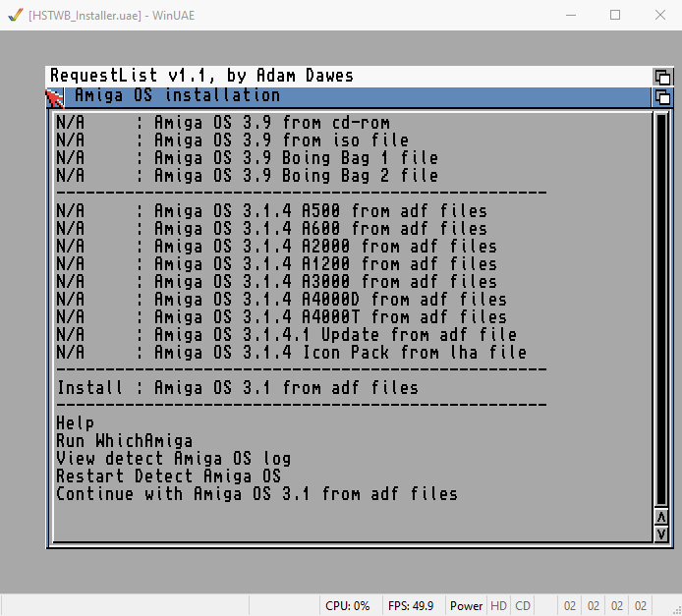
Task: Click the Power LED in status bar
Action: point(466,606)
